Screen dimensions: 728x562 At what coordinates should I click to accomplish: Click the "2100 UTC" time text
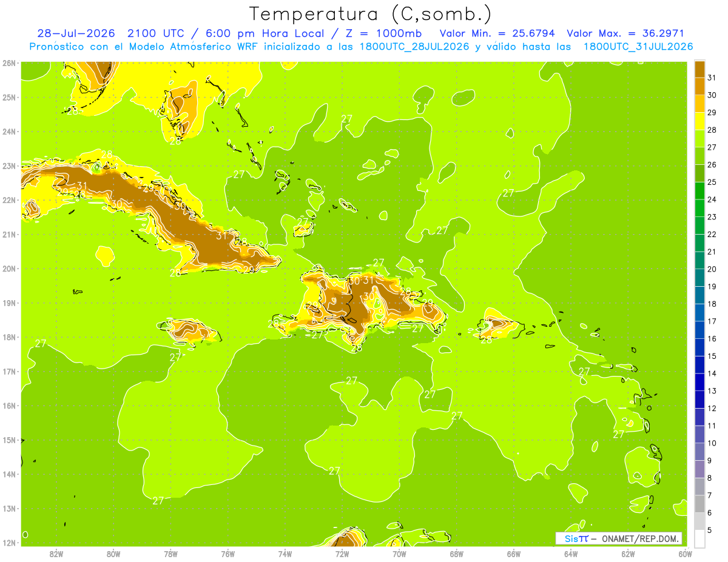pyautogui.click(x=155, y=33)
